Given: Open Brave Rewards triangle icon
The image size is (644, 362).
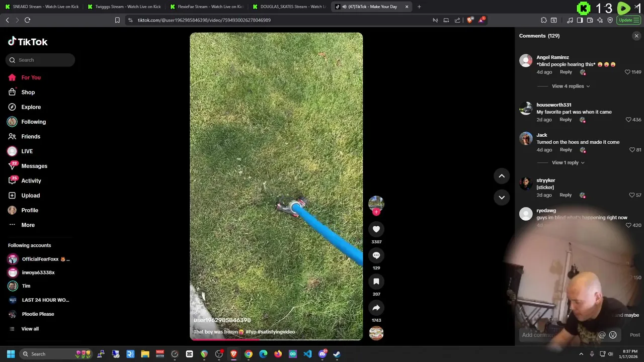Looking at the screenshot, I should click(482, 20).
